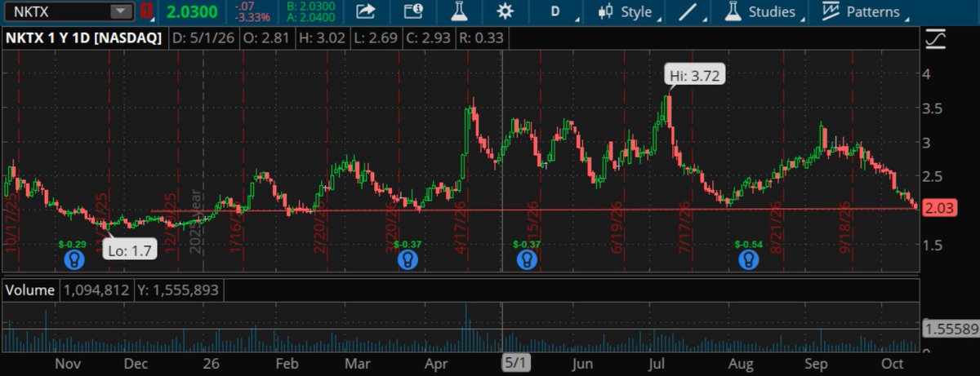Click the NKTX 1 Y 1D [NASDAQ] chart title

[86, 38]
